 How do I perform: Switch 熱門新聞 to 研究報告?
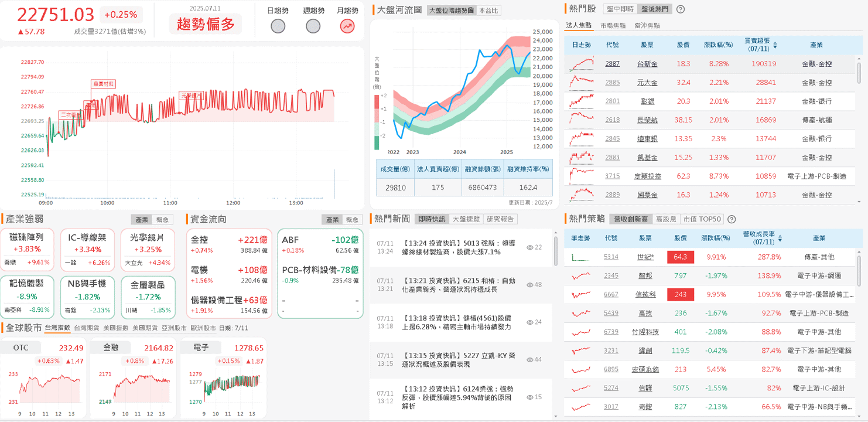[501, 219]
